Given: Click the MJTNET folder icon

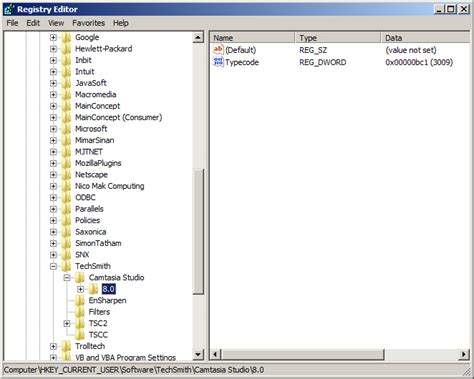Looking at the screenshot, I should pos(67,152).
